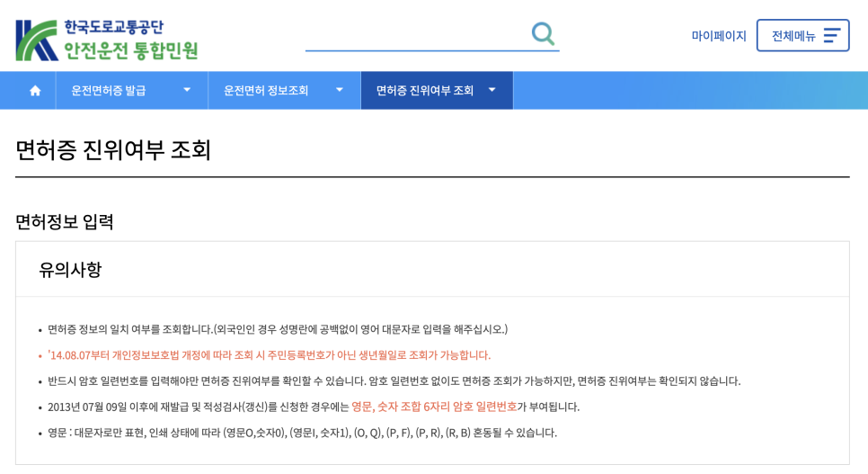Click the 면허정보 입력 section heading

click(x=64, y=222)
